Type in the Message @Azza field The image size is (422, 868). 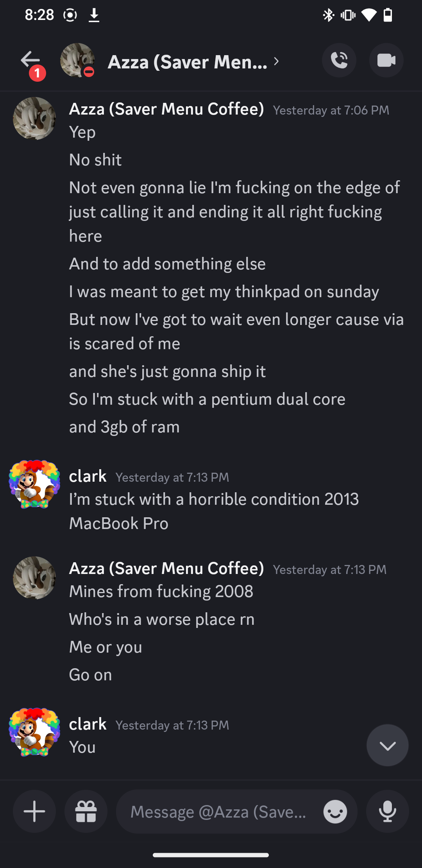(219, 812)
